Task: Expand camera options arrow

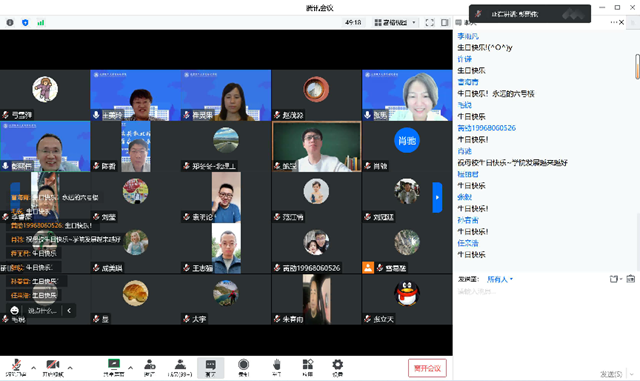Action: tap(70, 368)
